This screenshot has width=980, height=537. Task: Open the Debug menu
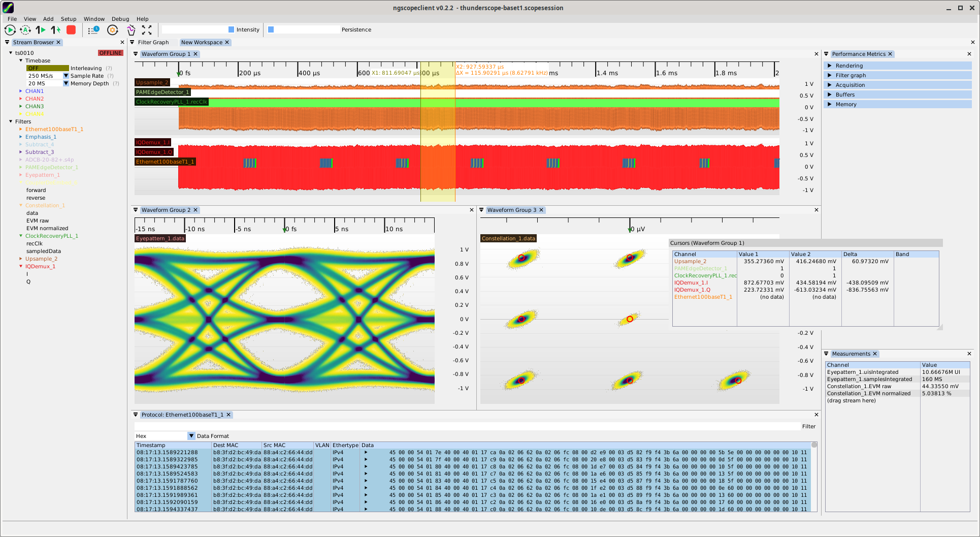click(x=120, y=19)
